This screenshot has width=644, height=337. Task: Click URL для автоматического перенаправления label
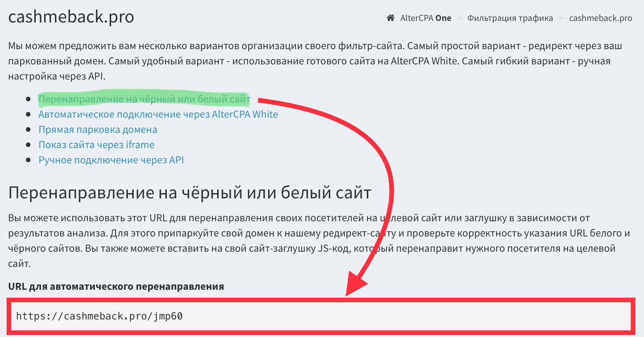click(x=116, y=286)
